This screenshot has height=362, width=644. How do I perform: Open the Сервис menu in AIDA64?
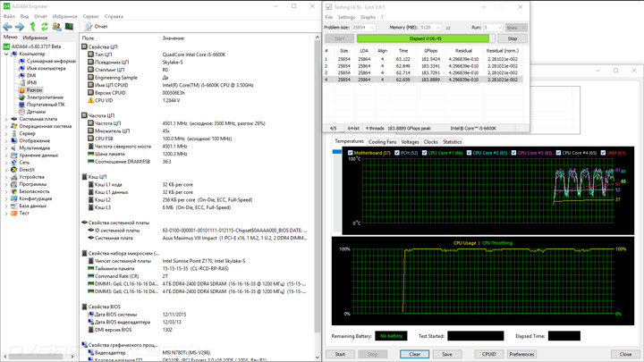90,16
